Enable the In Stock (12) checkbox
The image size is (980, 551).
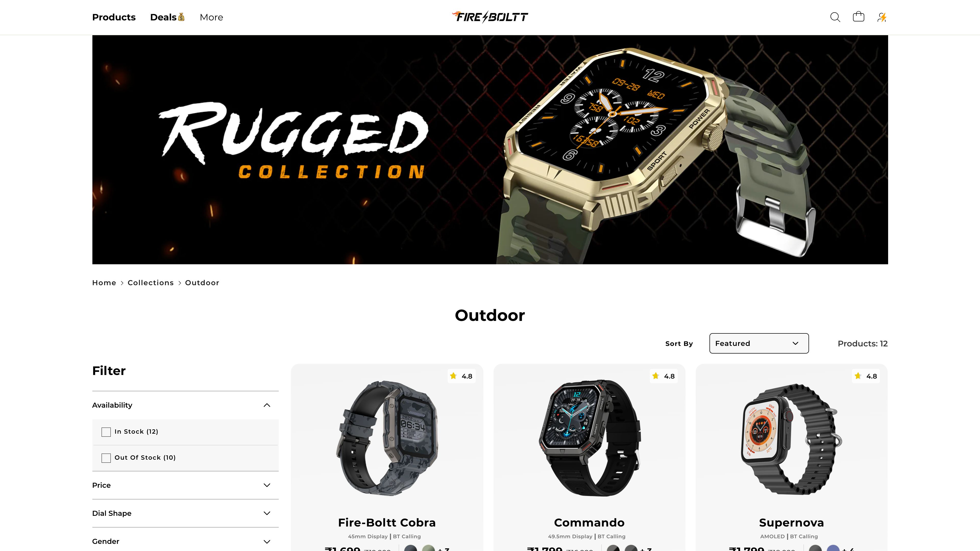106,431
